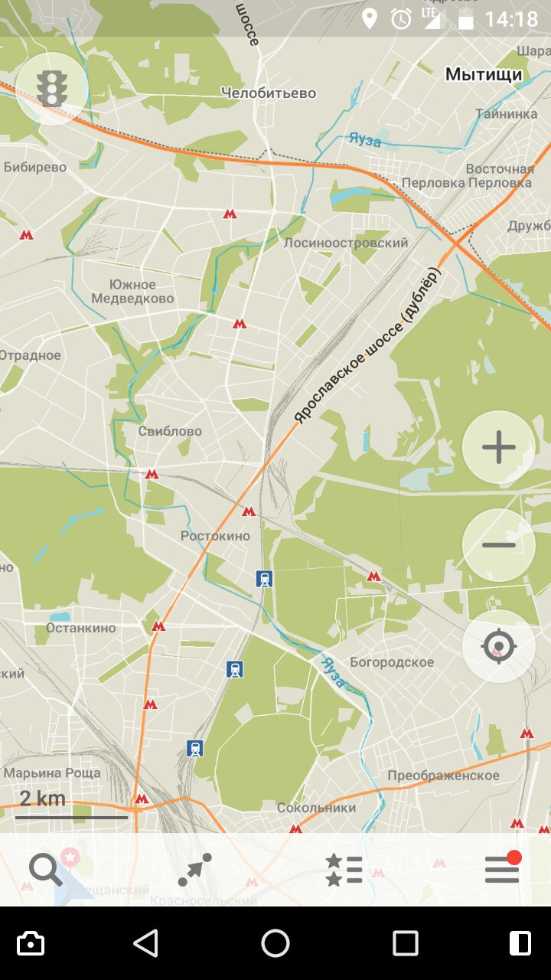The image size is (551, 980).
Task: Toggle the traffic light layer button
Action: click(x=52, y=89)
